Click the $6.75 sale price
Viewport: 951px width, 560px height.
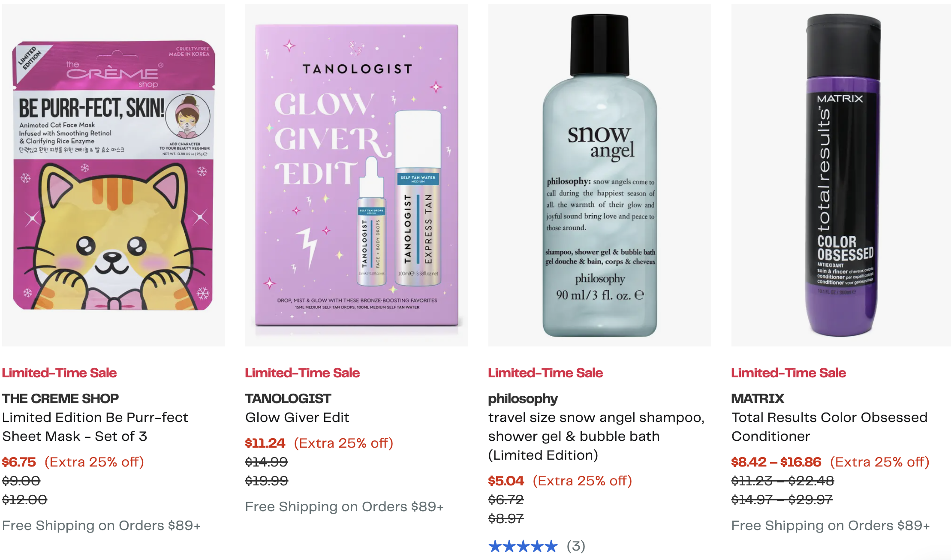19,462
